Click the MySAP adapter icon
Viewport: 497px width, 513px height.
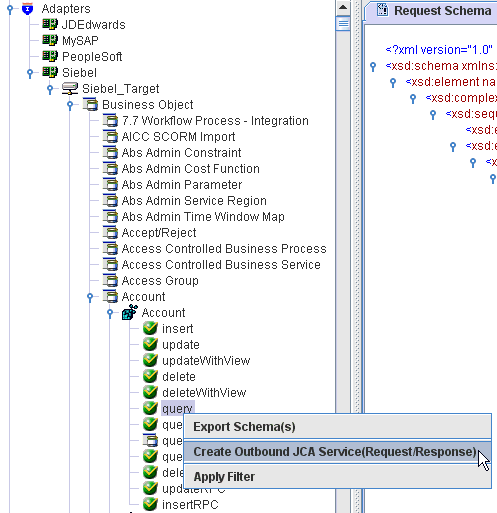[x=50, y=40]
